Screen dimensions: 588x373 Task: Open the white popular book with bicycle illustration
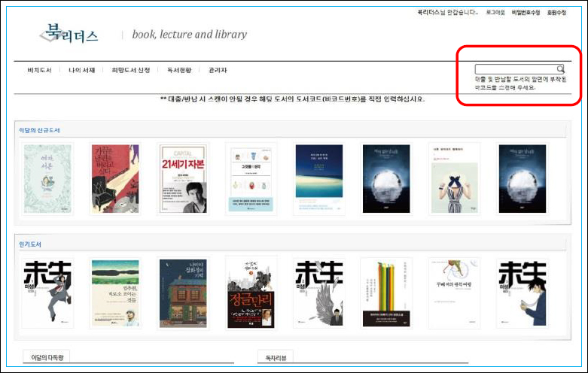click(x=455, y=293)
